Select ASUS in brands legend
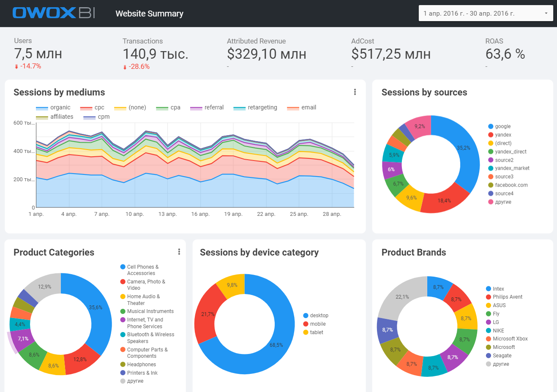The width and height of the screenshot is (557, 392). tap(496, 305)
